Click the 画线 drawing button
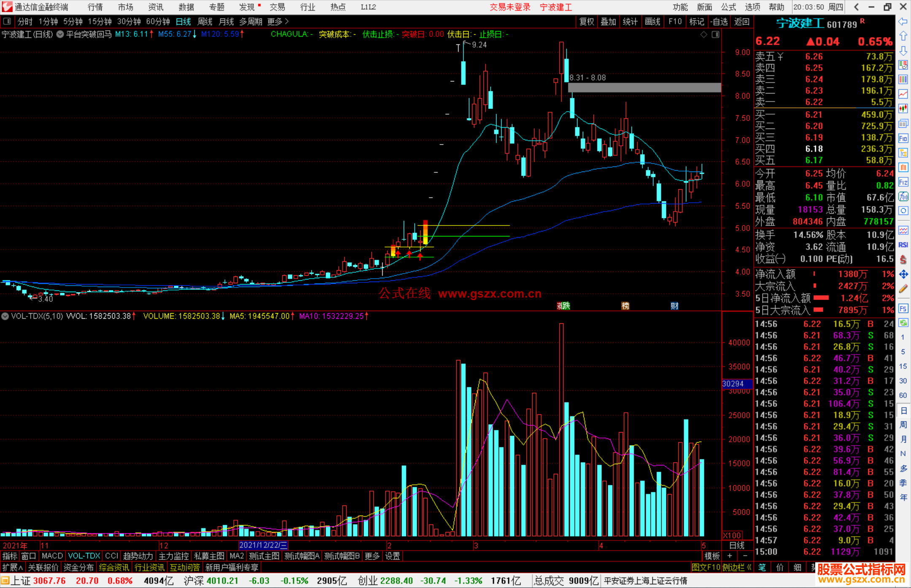911x588 pixels. tap(652, 21)
